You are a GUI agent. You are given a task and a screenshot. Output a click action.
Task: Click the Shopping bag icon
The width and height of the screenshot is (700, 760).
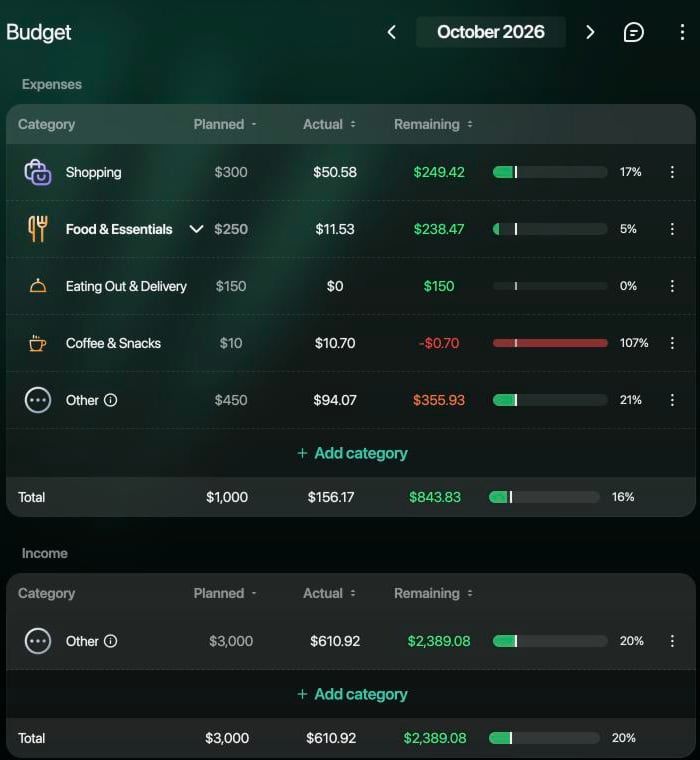(38, 172)
